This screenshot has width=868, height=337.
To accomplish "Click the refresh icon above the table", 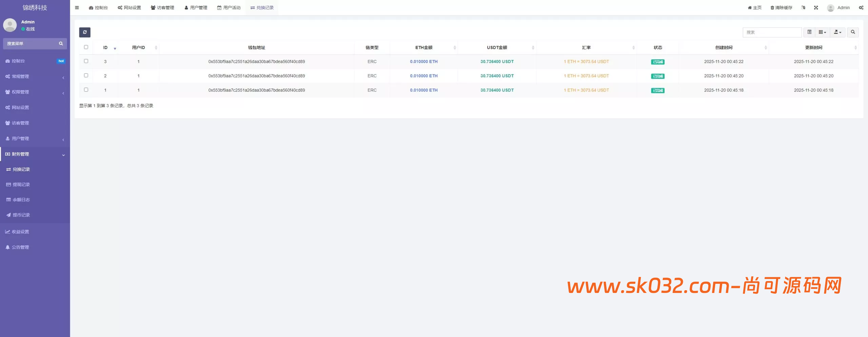I will click(x=85, y=32).
